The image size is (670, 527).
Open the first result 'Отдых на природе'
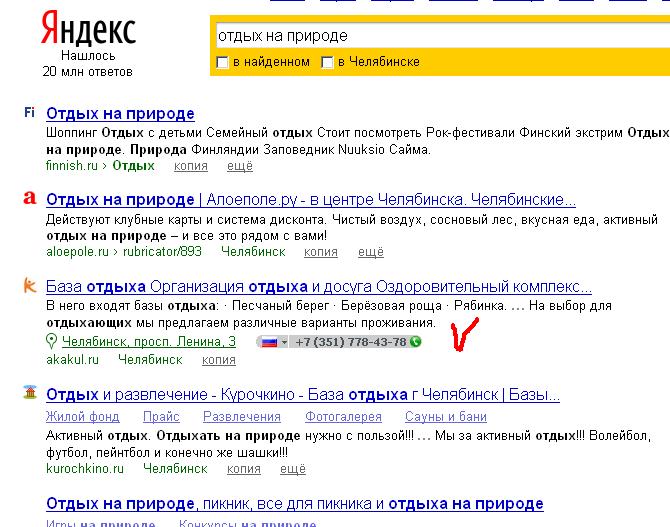coord(120,114)
